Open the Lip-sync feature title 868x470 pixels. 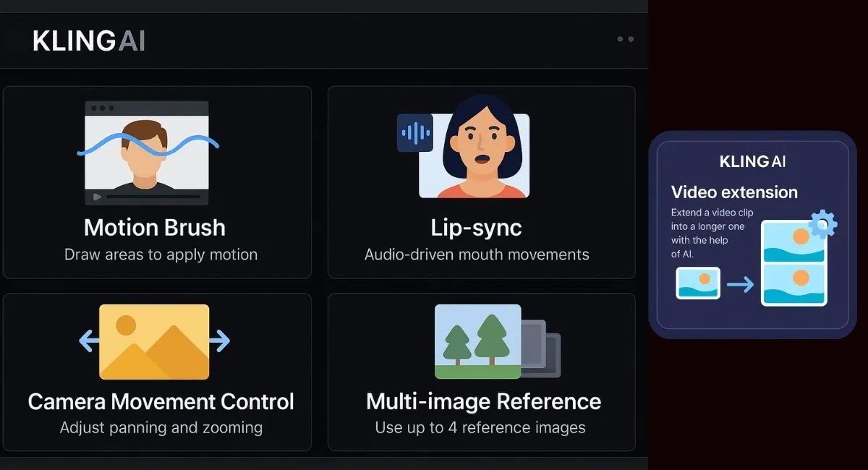pos(476,228)
